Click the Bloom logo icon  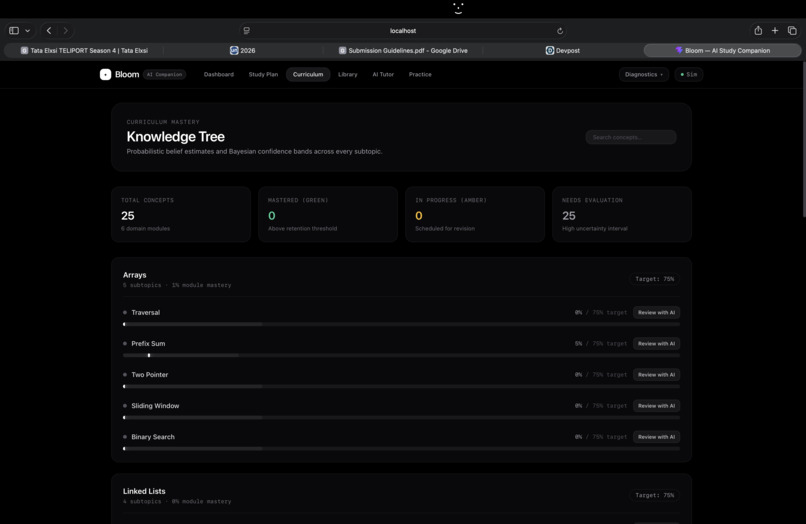coord(105,75)
